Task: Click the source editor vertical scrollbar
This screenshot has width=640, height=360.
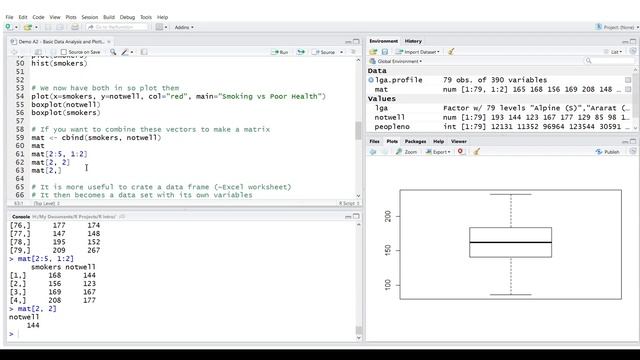Action: (358, 128)
